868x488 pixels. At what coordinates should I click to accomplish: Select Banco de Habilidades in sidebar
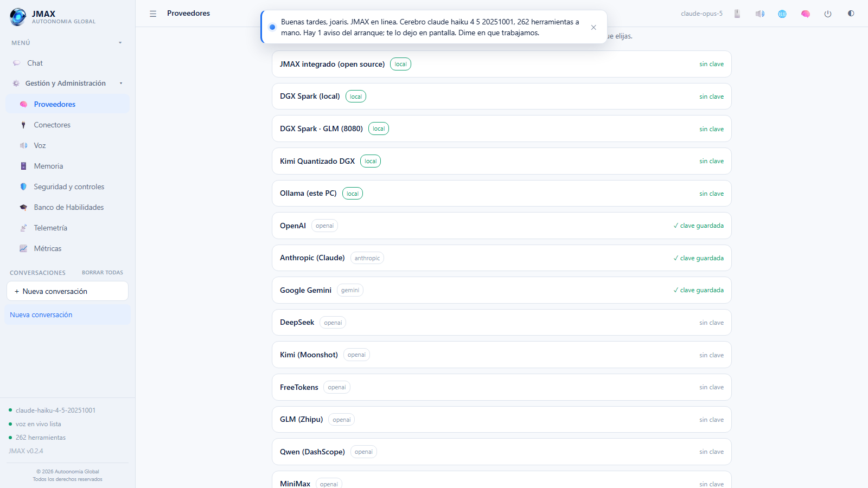68,207
